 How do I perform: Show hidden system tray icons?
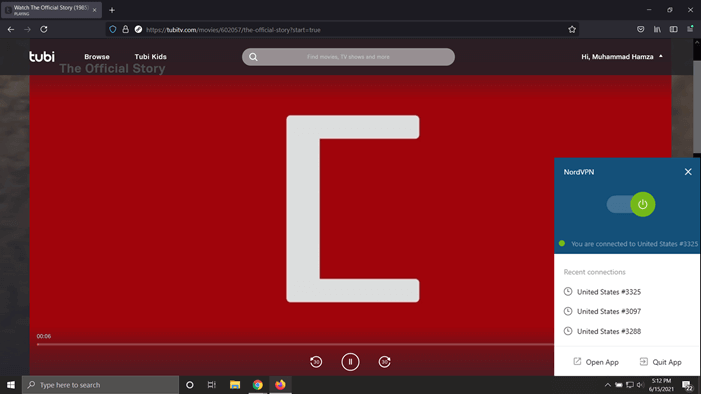click(x=608, y=385)
